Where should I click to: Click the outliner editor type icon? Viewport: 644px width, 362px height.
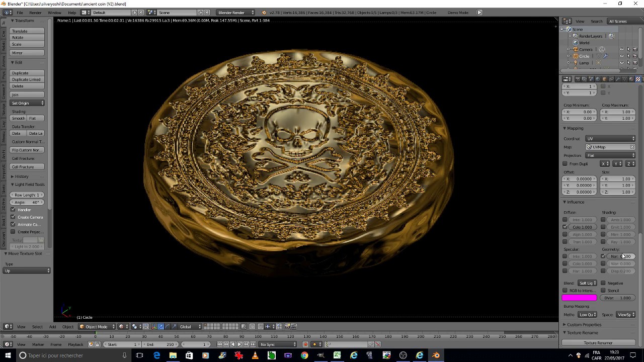click(x=567, y=21)
